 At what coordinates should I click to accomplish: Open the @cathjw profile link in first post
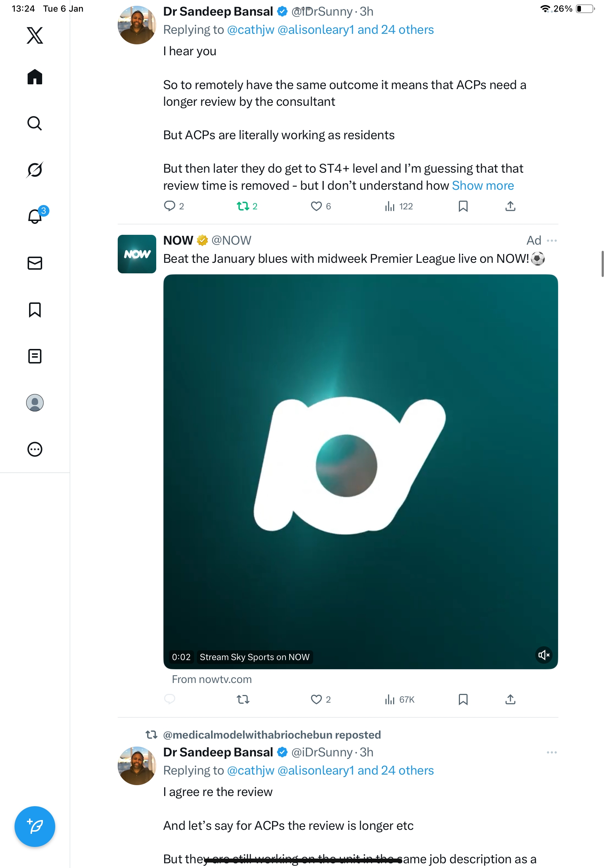click(250, 30)
